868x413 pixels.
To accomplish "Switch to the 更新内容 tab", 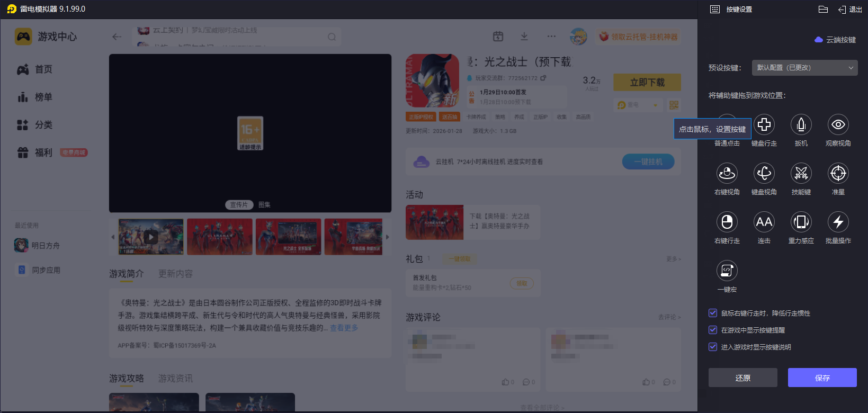I will 175,274.
